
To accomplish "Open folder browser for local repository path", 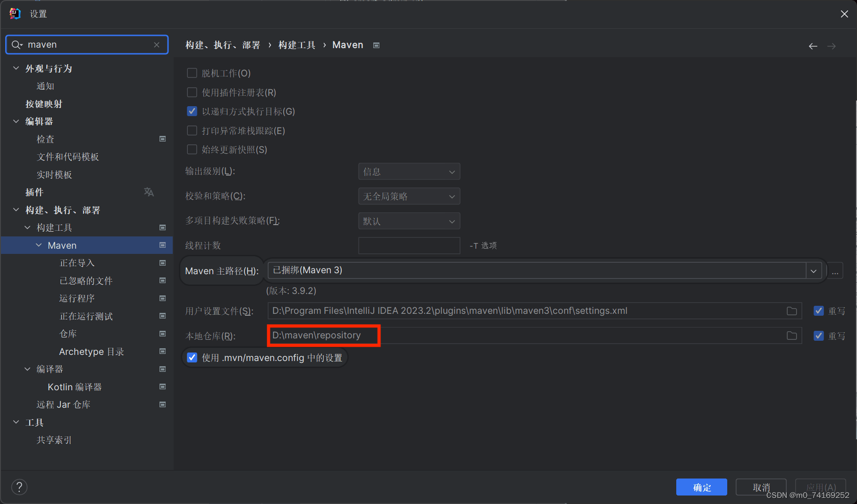I will (792, 336).
